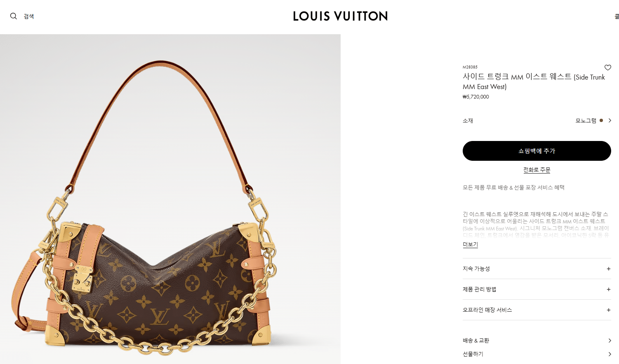Viewport: 619px width, 364px height.
Task: Open the partially visible top-right menu
Action: click(x=617, y=16)
